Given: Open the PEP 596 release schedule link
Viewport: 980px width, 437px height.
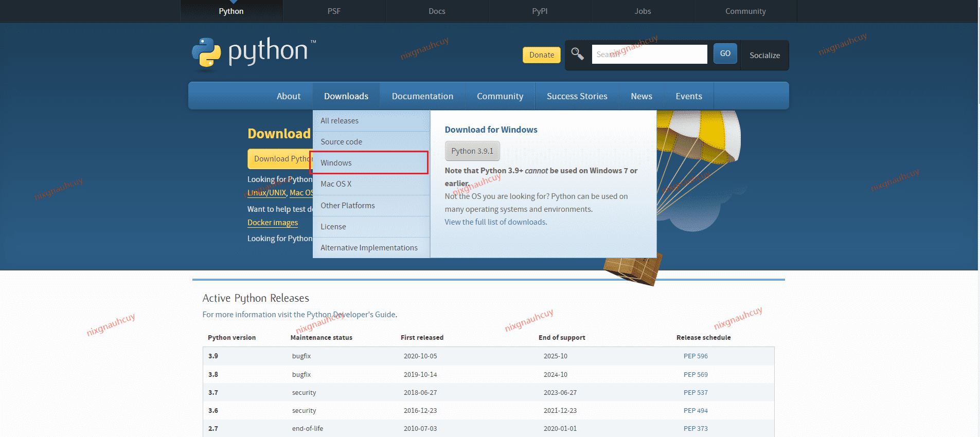Looking at the screenshot, I should point(696,356).
